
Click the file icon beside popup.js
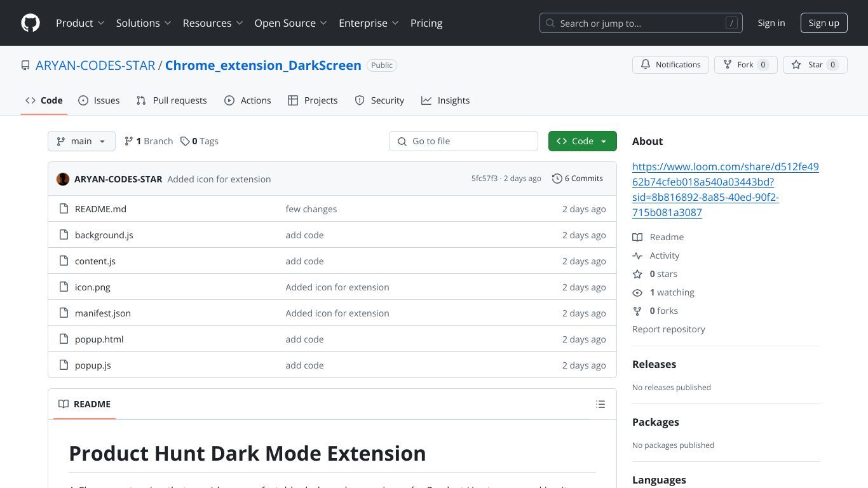click(64, 365)
